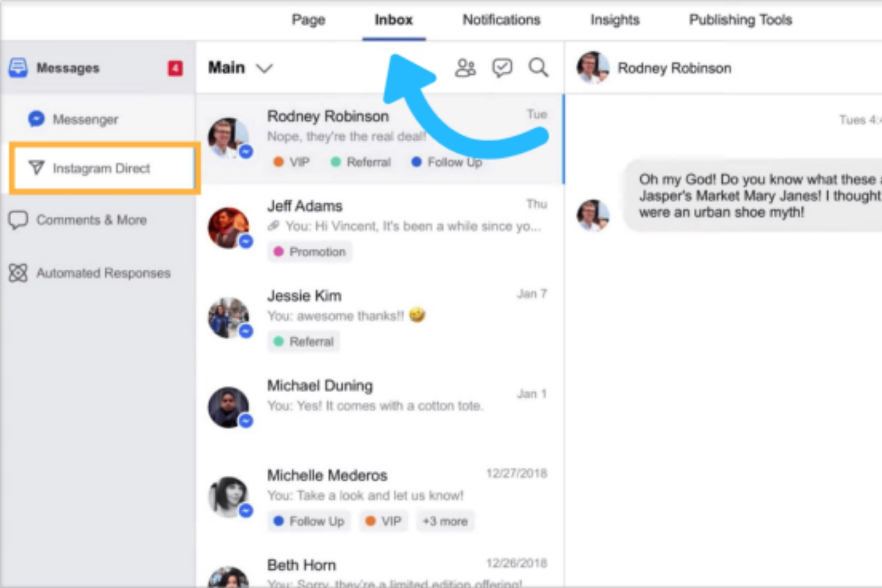
Task: Click Rodney Robinson's avatar in chat header
Action: pos(592,68)
